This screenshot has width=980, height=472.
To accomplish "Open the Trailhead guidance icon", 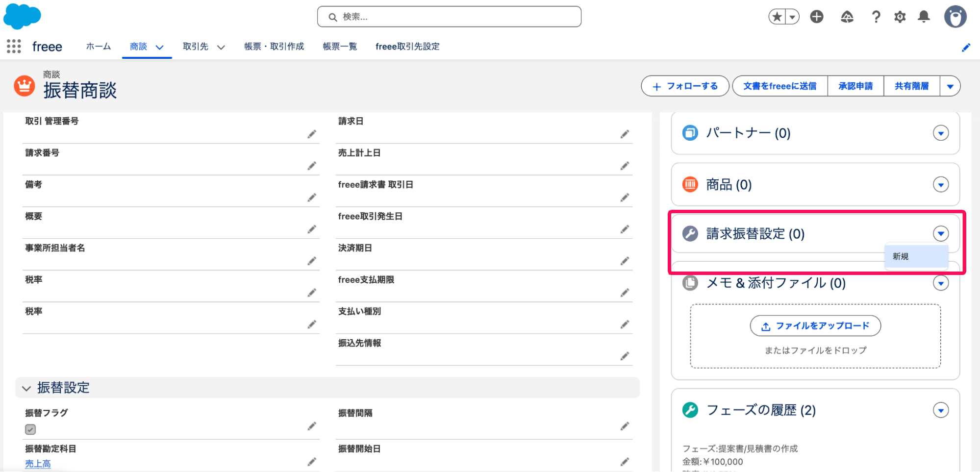I will click(x=847, y=17).
